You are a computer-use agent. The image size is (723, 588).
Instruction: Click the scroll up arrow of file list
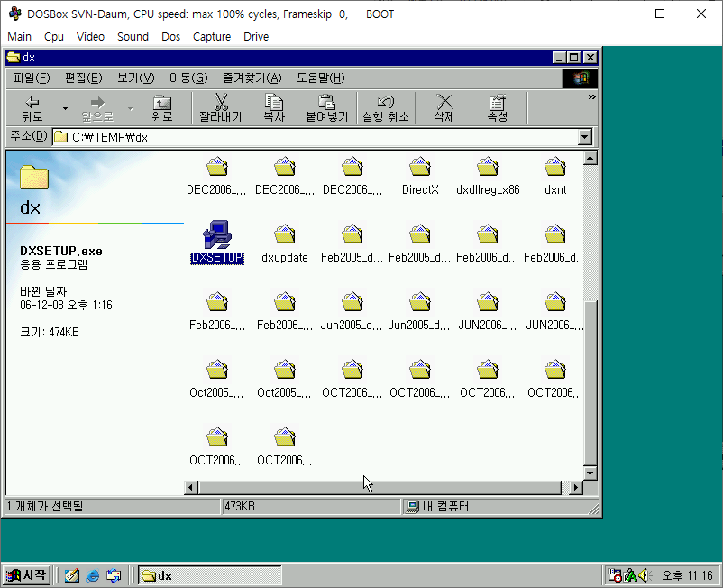(x=590, y=158)
